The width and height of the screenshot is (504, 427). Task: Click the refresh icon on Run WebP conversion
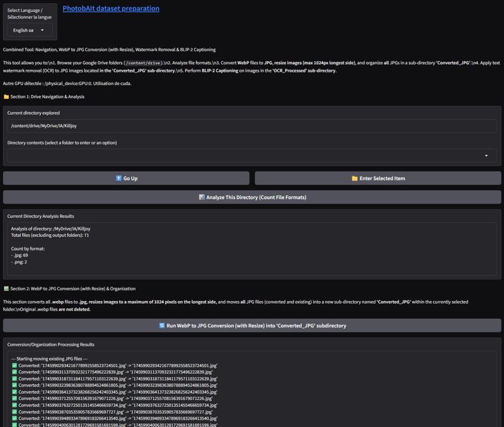tap(162, 325)
